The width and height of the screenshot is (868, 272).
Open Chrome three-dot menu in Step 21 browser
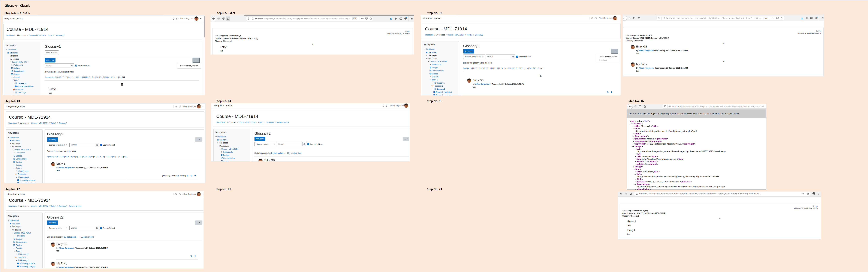(819, 194)
